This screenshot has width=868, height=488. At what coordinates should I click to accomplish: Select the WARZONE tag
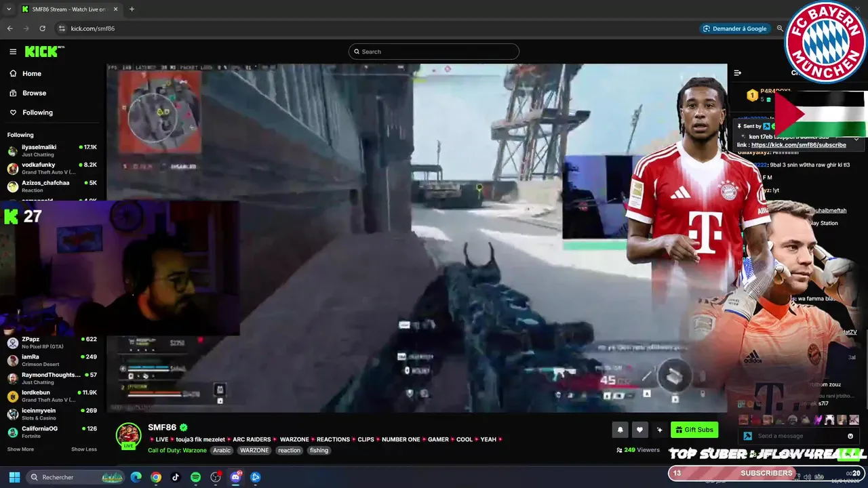[x=254, y=450]
